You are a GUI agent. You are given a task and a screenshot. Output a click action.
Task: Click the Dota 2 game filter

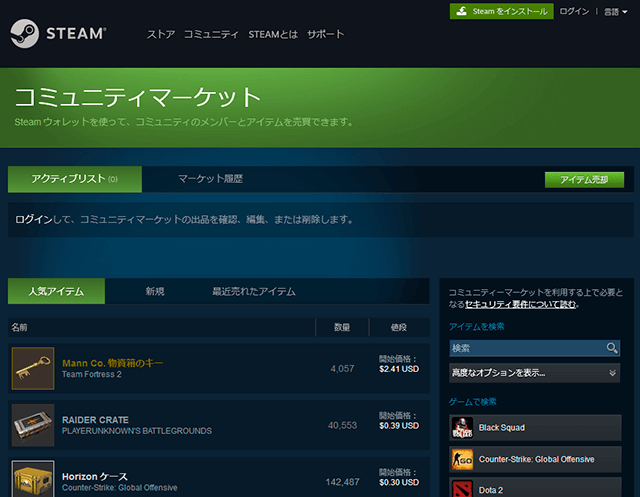click(535, 487)
